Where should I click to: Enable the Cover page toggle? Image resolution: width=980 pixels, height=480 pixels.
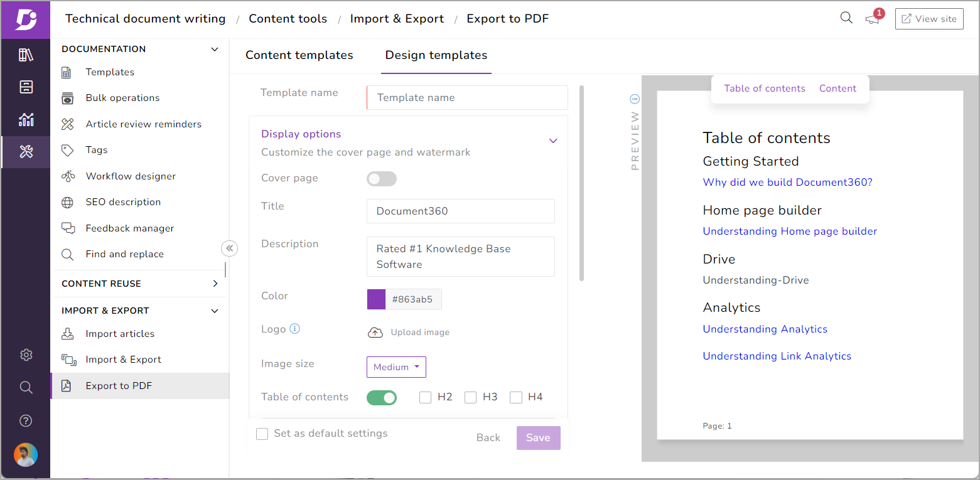382,179
